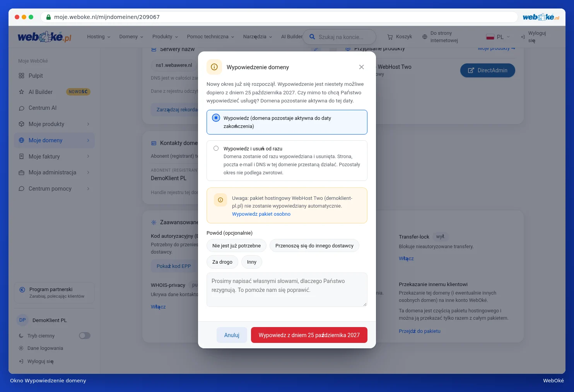Click the Dane logowania gear icon

pos(21,348)
